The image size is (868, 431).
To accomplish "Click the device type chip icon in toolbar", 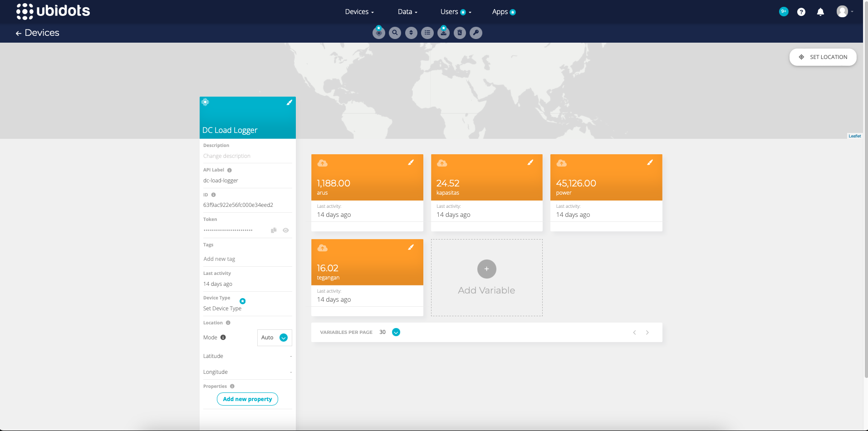I will pyautogui.click(x=379, y=33).
